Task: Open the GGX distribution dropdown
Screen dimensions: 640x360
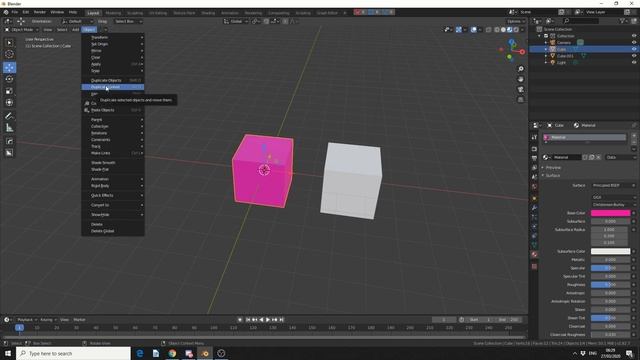Action: tap(613, 197)
